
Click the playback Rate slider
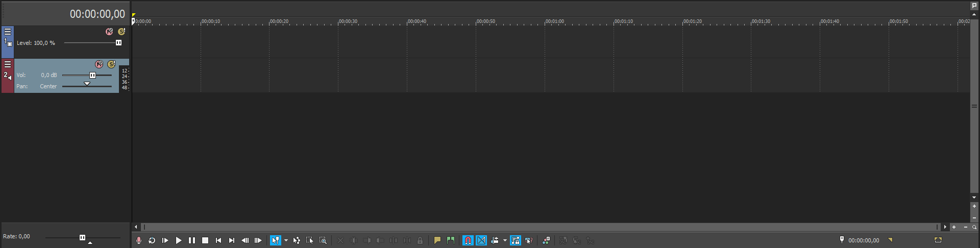click(83, 237)
